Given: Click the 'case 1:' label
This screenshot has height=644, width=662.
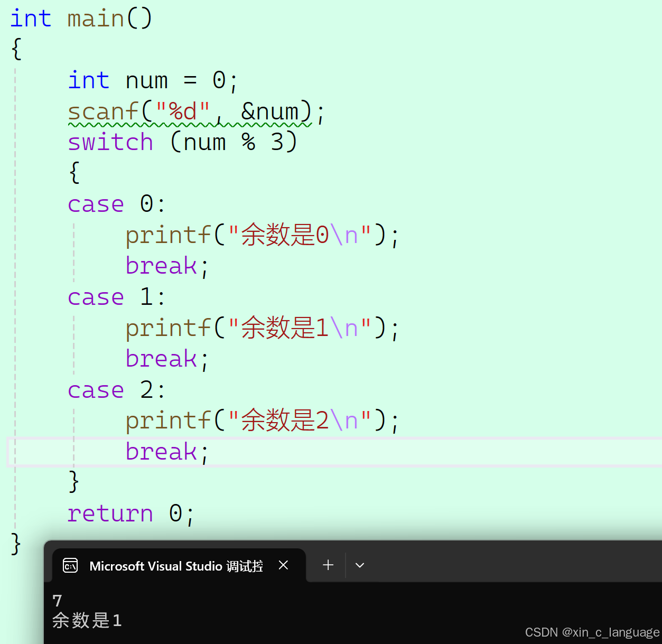Looking at the screenshot, I should coord(117,297).
